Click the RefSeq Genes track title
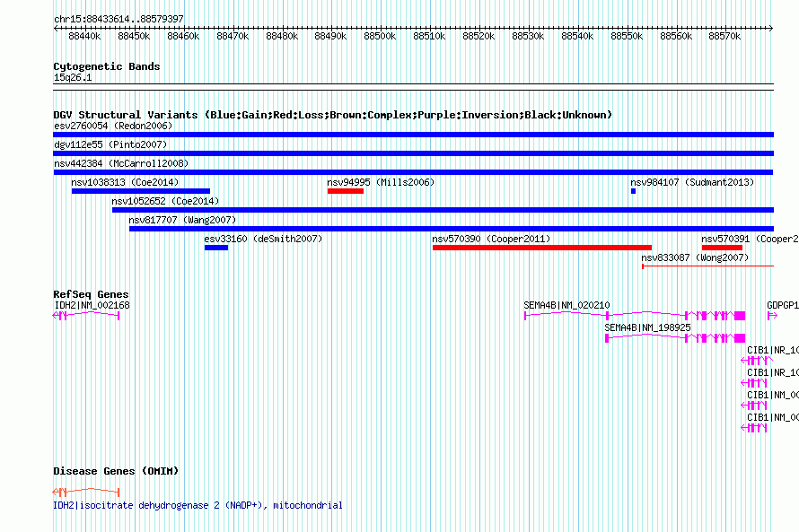Viewport: 799px width, 532px height. click(91, 294)
